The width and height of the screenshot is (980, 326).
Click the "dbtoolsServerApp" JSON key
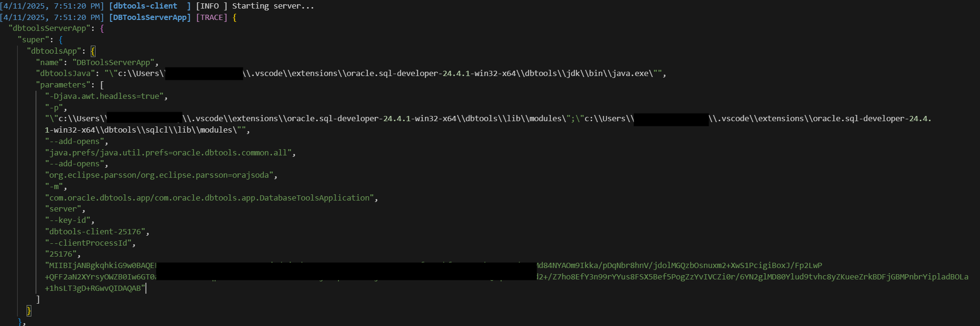click(50, 29)
